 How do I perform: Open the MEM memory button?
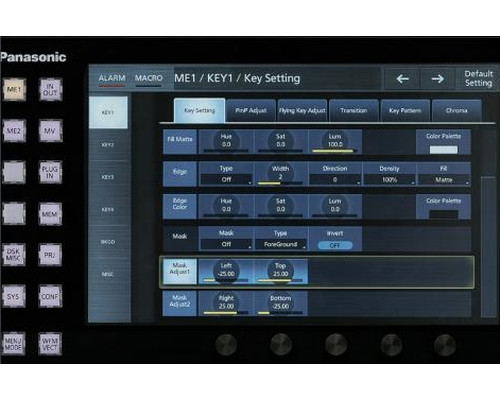50,214
